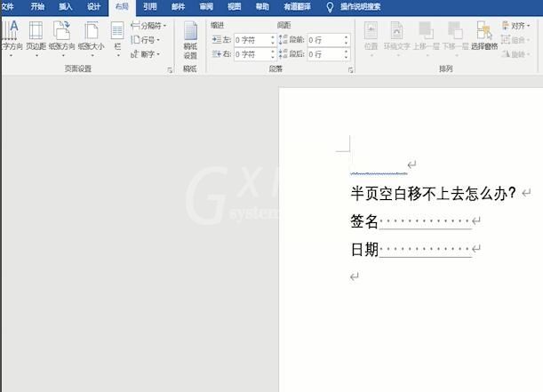Open the 页面设置 dialog launcher
Screen dimensions: 543x392
tap(170, 70)
